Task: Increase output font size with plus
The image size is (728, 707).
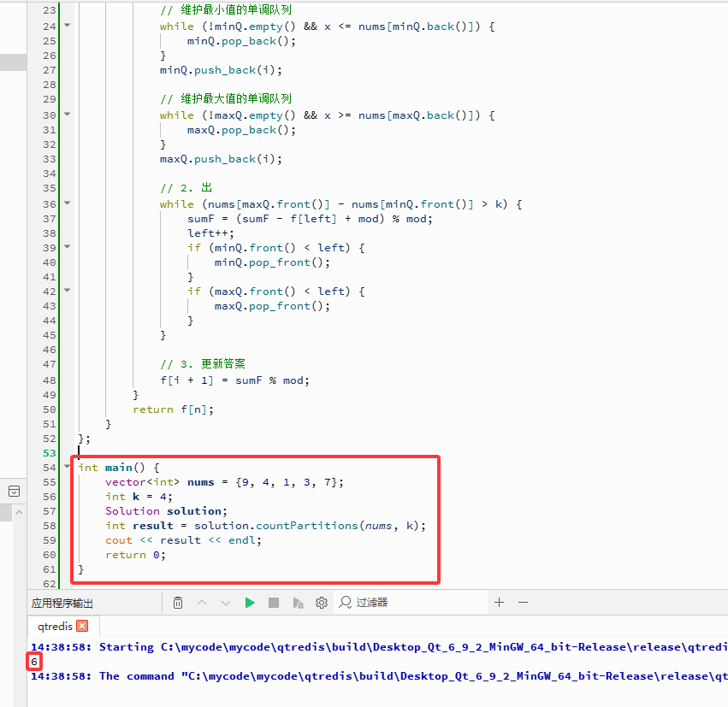Action: pyautogui.click(x=499, y=603)
